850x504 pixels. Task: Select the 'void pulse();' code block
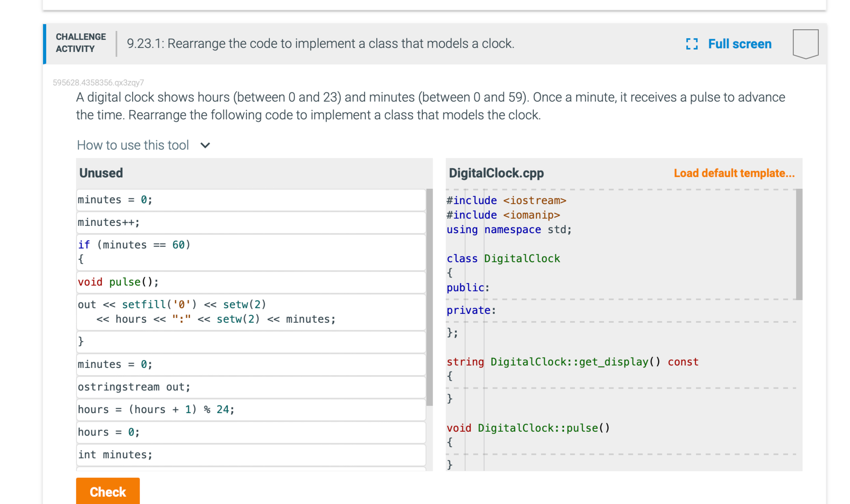[251, 282]
